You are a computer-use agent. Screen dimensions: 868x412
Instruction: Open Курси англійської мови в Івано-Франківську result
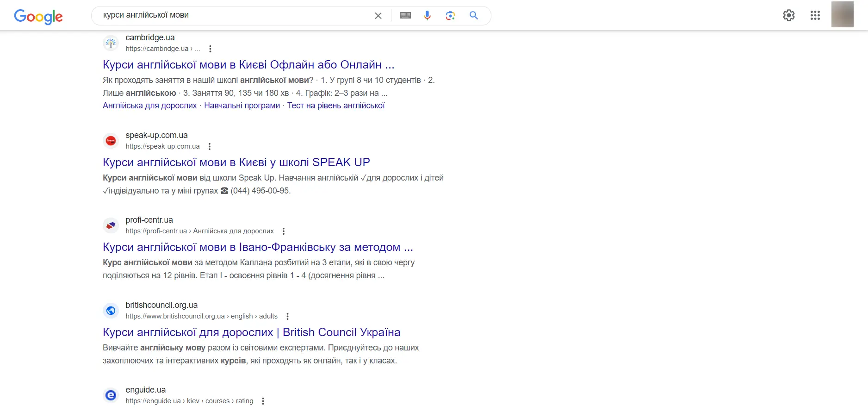click(x=258, y=247)
